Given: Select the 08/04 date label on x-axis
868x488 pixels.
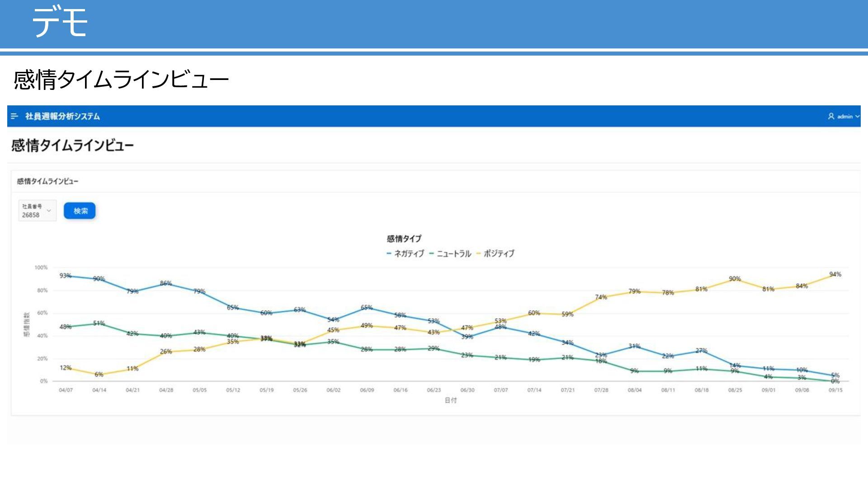Looking at the screenshot, I should click(x=635, y=390).
